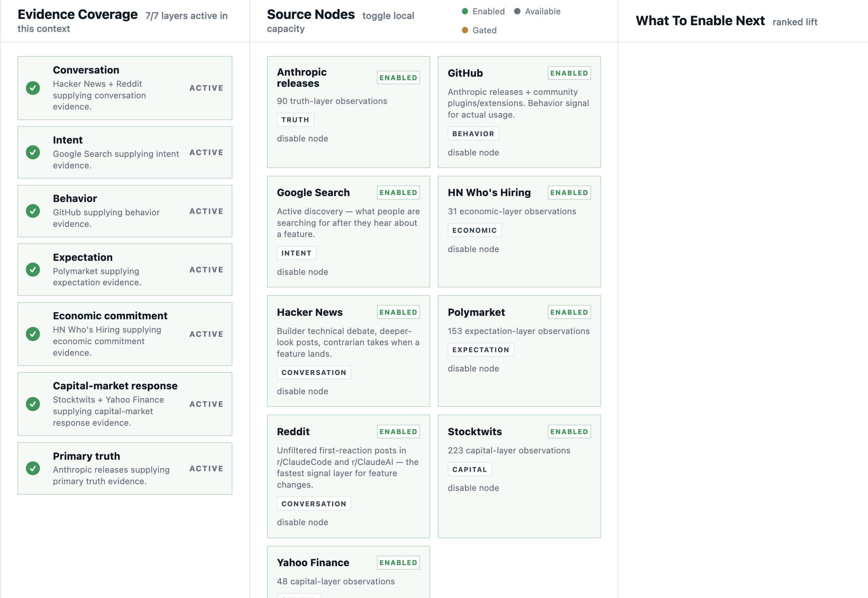
Task: Disable the Google Search node
Action: pyautogui.click(x=302, y=272)
